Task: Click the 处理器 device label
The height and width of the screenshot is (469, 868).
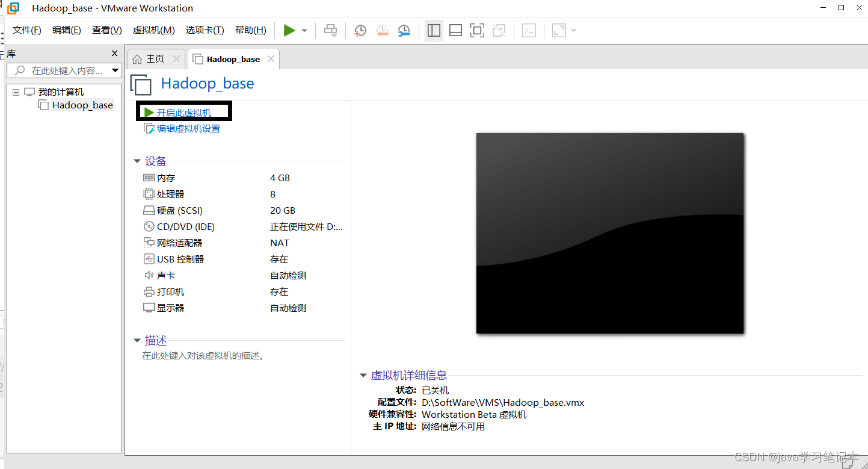Action: tap(170, 194)
